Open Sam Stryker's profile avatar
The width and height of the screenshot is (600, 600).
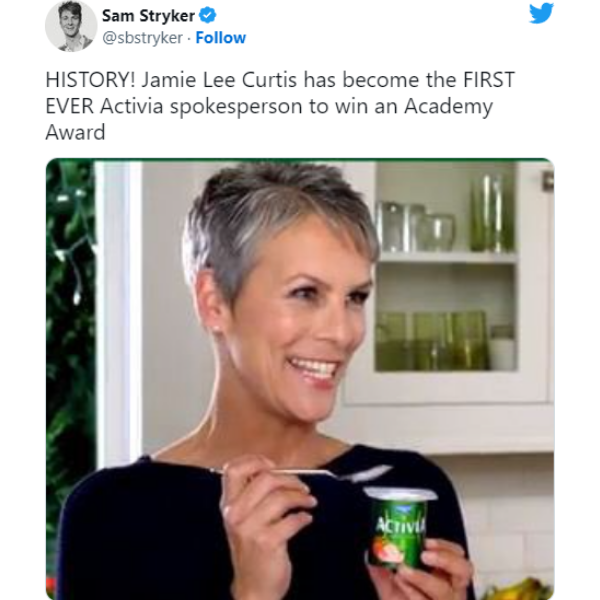71,26
